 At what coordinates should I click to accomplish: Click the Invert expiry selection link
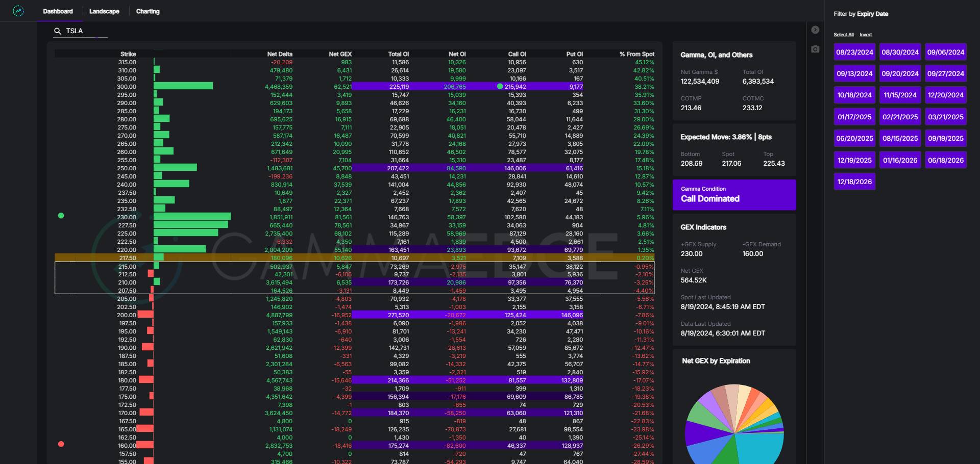[x=866, y=35]
